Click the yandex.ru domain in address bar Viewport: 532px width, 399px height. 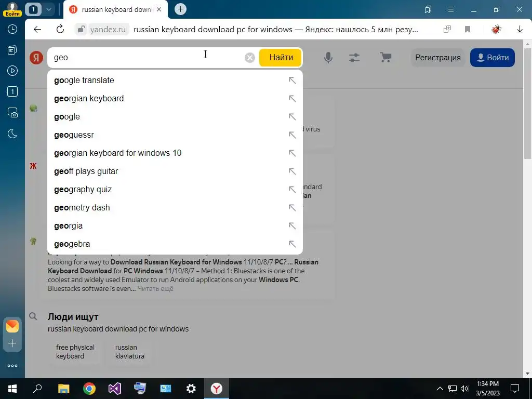click(108, 30)
